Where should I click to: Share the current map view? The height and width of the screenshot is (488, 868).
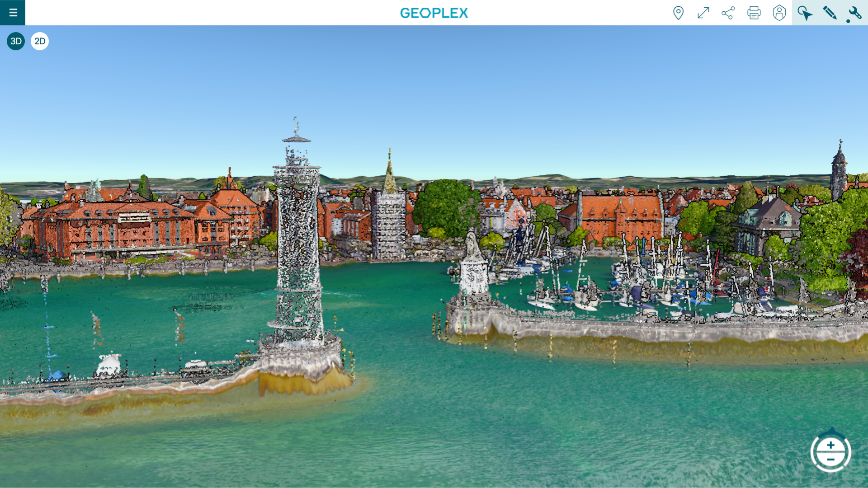click(x=728, y=13)
